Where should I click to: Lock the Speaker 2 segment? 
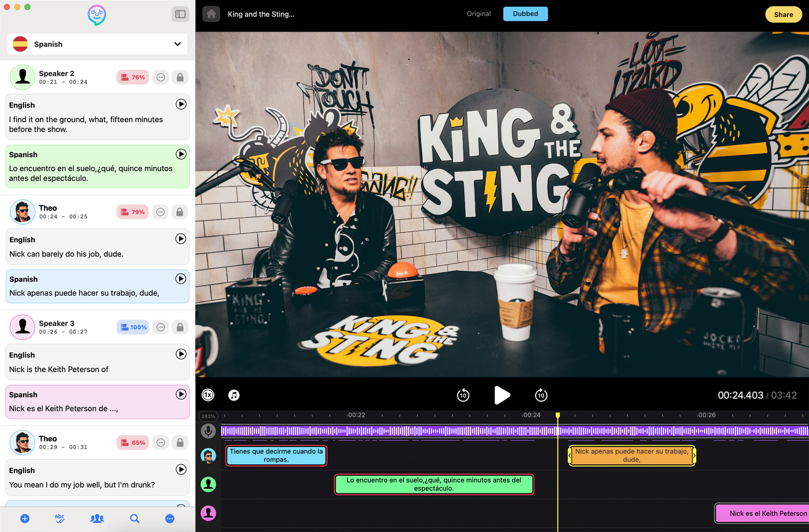180,77
